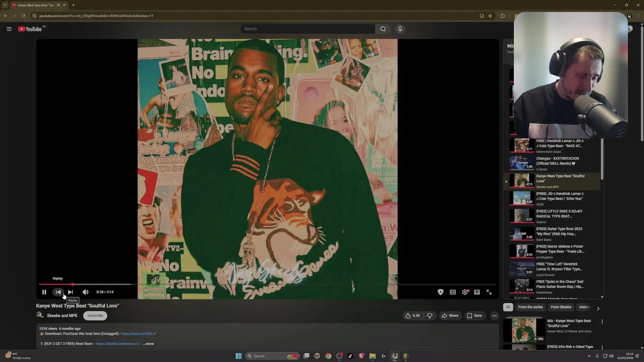The height and width of the screenshot is (362, 644).
Task: Show more chips with right arrow
Action: click(x=598, y=308)
